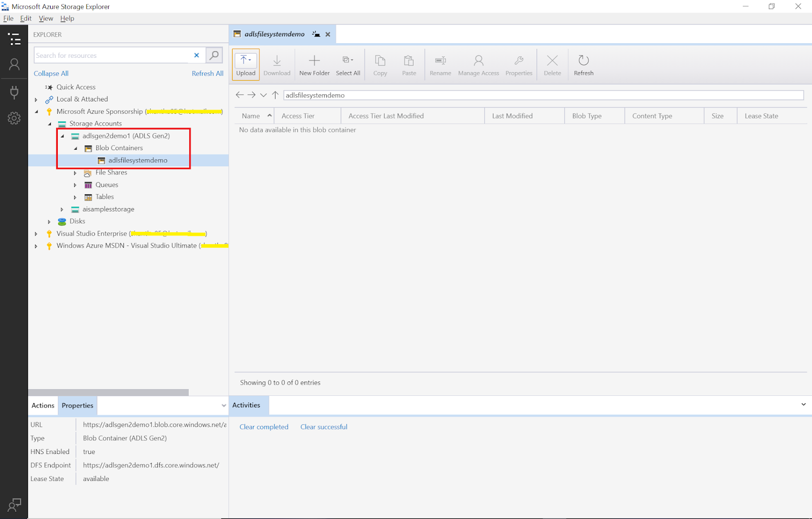
Task: Upload a file using the Upload toolbar icon
Action: 245,63
